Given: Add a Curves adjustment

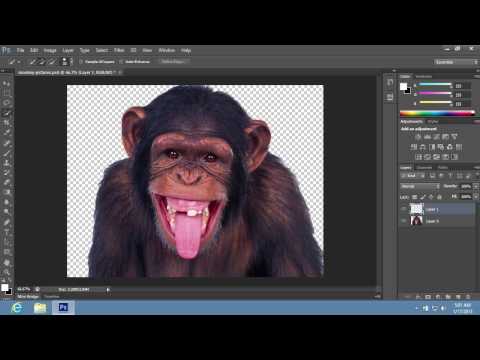Looking at the screenshot, I should point(436,137).
